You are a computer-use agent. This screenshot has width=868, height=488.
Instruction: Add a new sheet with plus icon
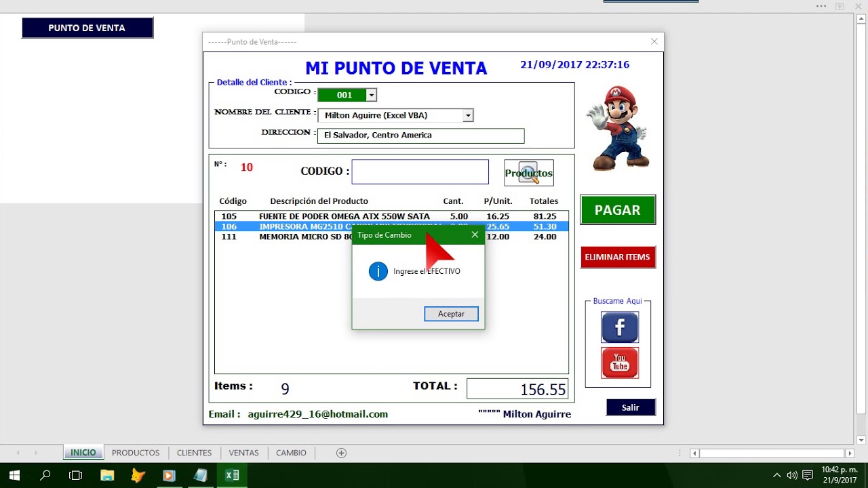click(342, 453)
